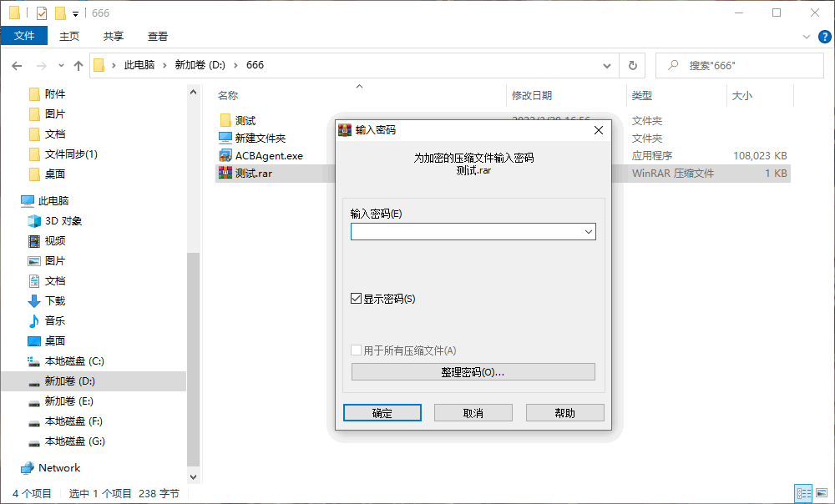The width and height of the screenshot is (835, 504).
Task: Select the ACBAgent.exe application icon
Action: (x=224, y=155)
